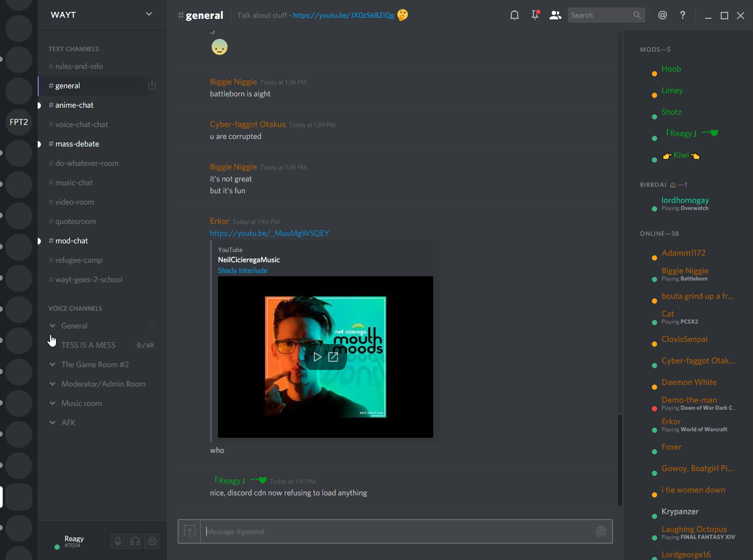Toggle the member list icon

[x=555, y=15]
